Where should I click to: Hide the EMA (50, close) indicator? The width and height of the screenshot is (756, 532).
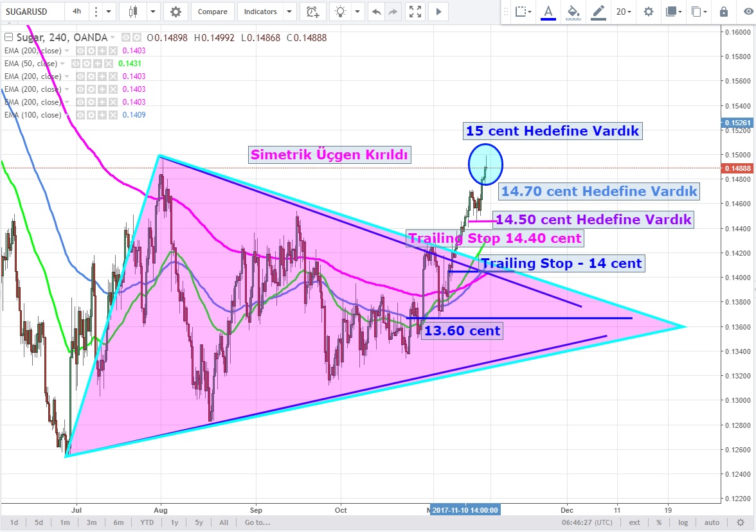76,64
